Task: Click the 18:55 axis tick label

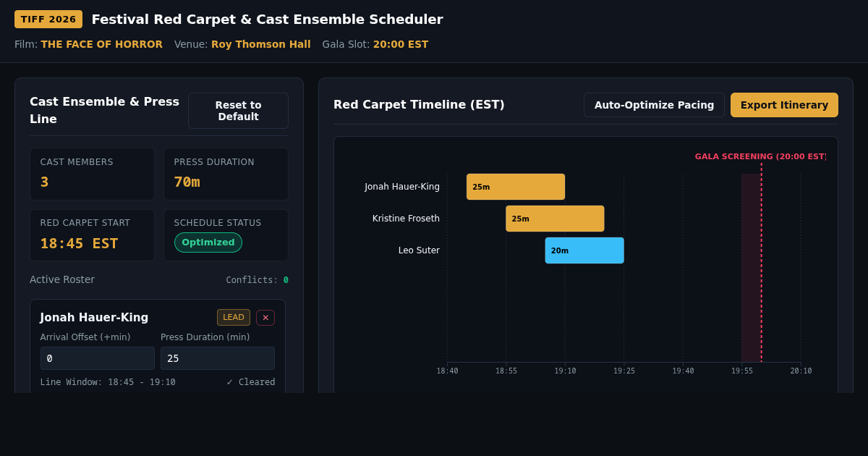Action: pos(506,371)
